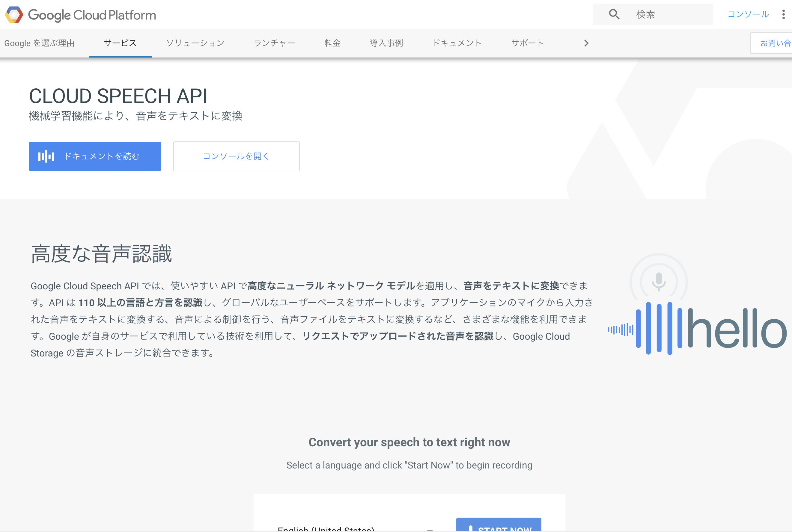
Task: Open the English (United States) language dropdown
Action: click(353, 529)
